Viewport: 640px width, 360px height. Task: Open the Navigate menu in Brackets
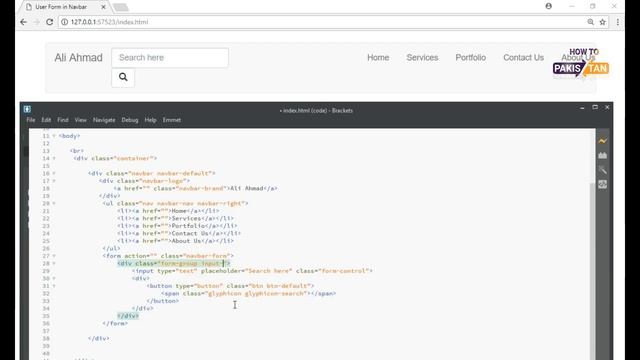coord(104,120)
